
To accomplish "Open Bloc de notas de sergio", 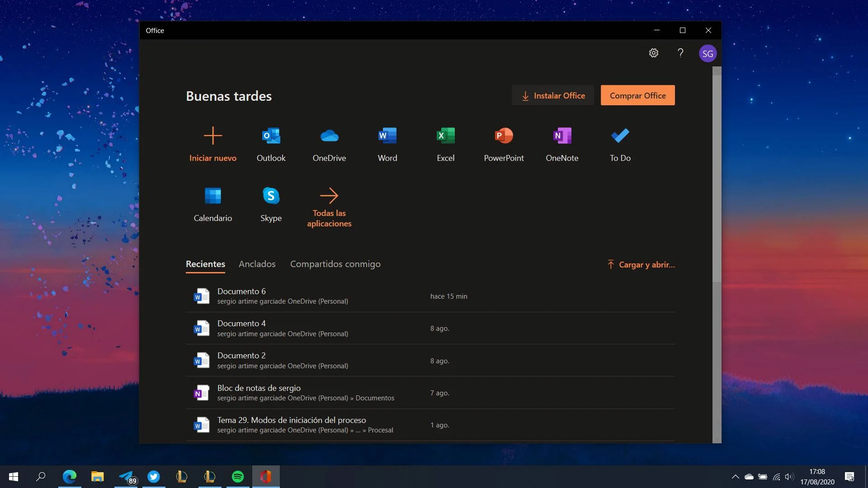I will (430, 393).
